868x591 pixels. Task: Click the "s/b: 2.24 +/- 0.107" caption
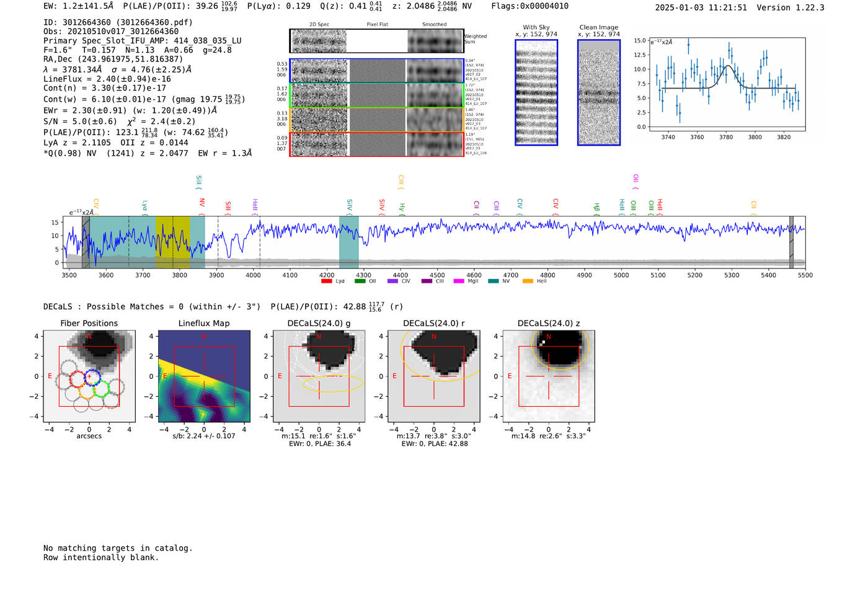pos(204,436)
